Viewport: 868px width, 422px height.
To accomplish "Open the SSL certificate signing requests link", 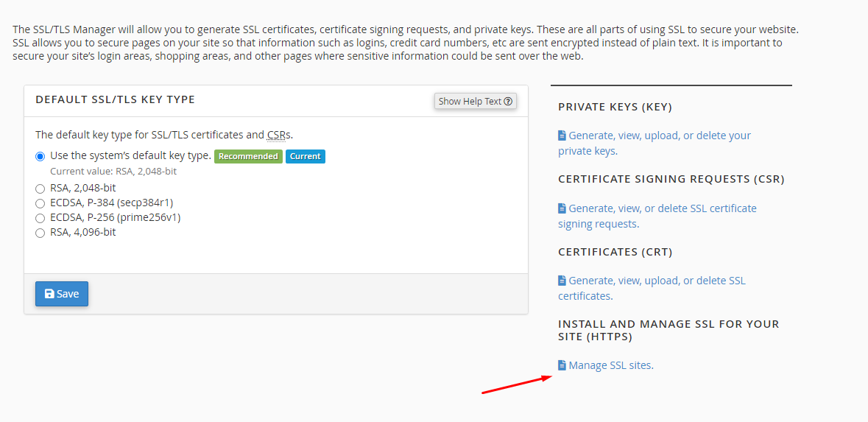I will tap(662, 208).
